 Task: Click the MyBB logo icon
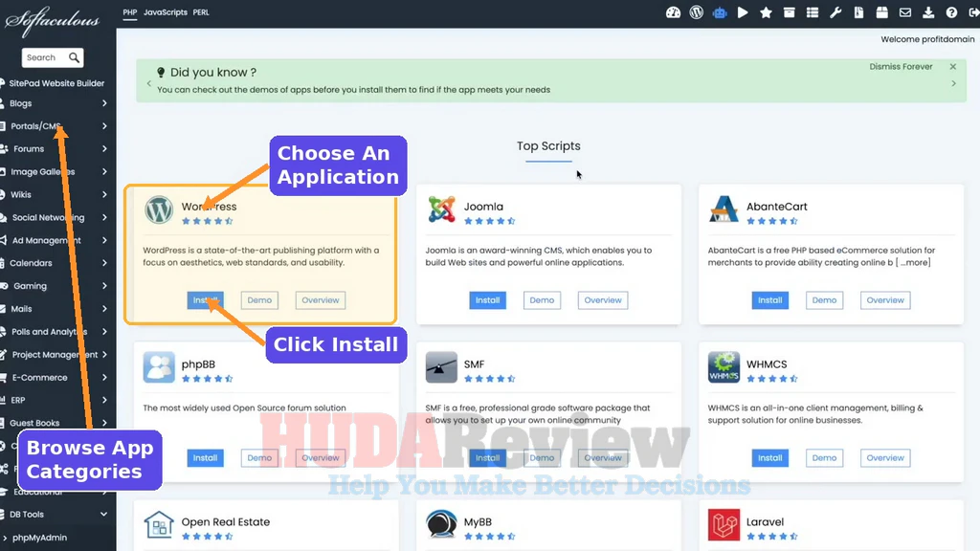pyautogui.click(x=441, y=525)
